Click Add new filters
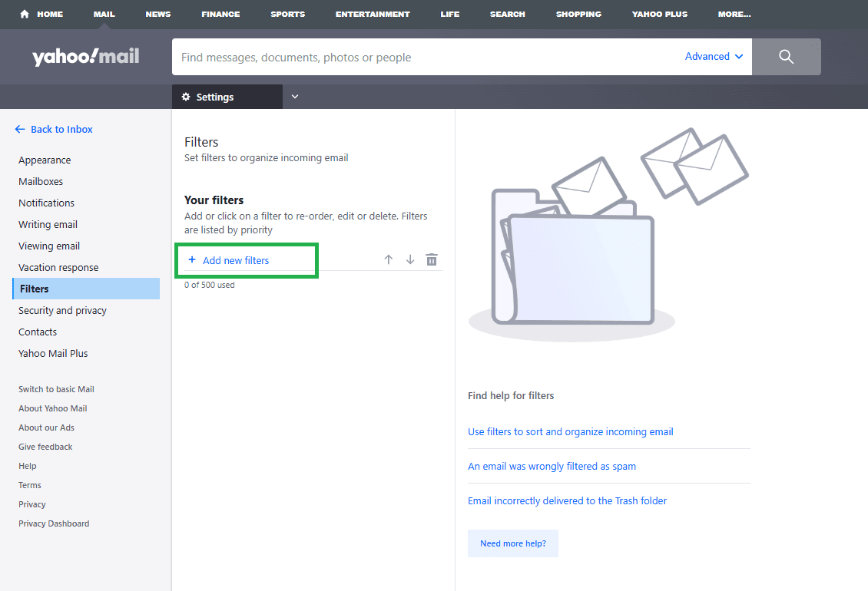 pyautogui.click(x=236, y=260)
